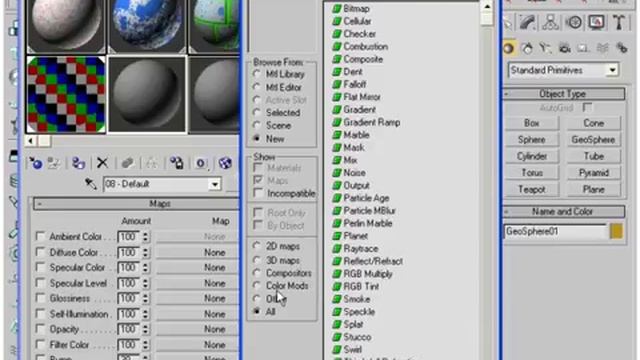
Task: Click the Torus object button
Action: tap(532, 173)
